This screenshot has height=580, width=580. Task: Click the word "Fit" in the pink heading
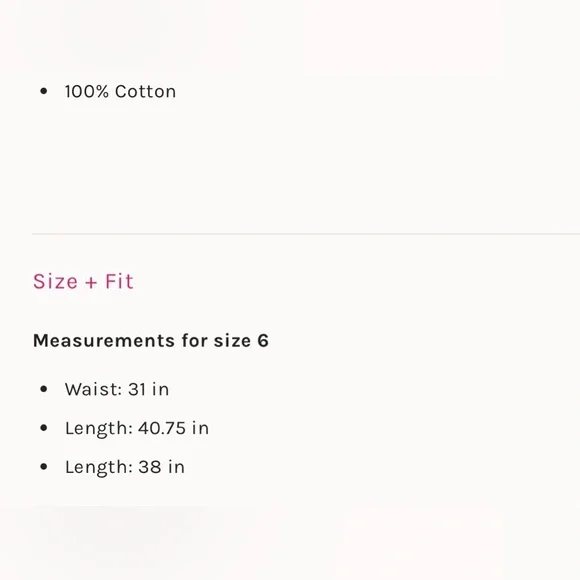119,281
